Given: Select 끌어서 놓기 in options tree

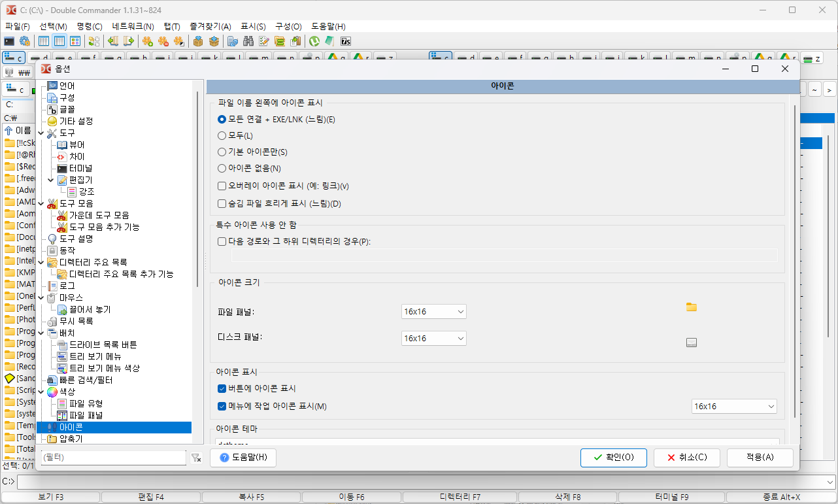Looking at the screenshot, I should coord(90,309).
